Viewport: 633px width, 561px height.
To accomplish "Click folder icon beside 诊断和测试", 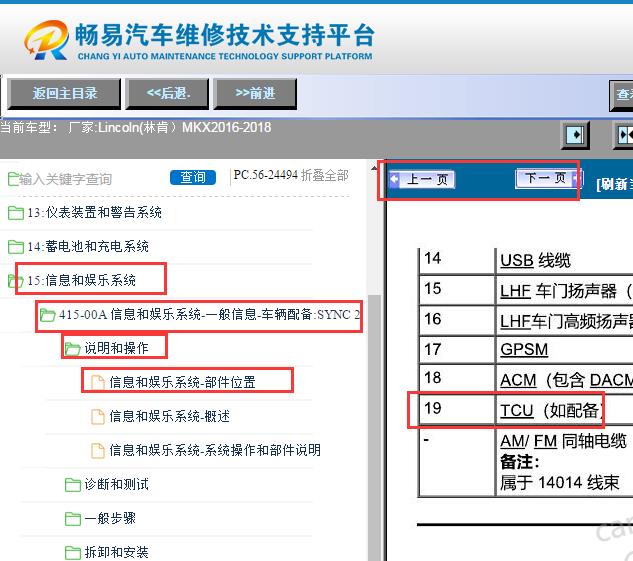I will [x=73, y=484].
